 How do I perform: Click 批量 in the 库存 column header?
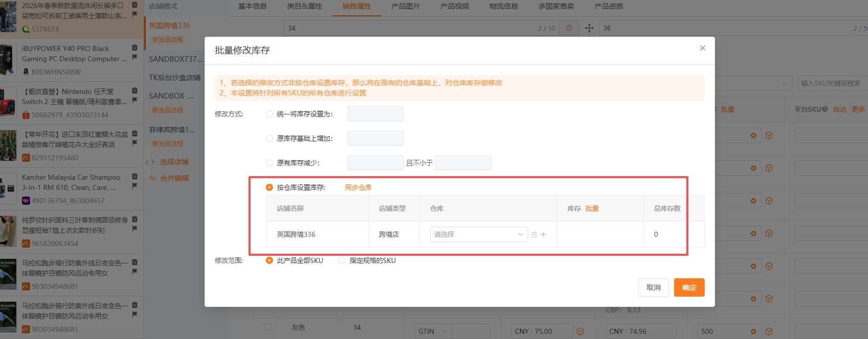coord(592,208)
